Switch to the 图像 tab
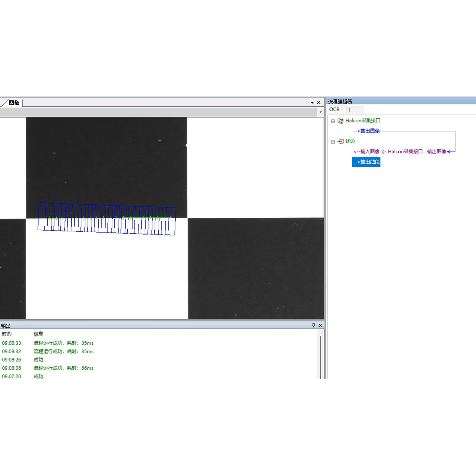Screen dimensions: 476x476 coord(14,103)
